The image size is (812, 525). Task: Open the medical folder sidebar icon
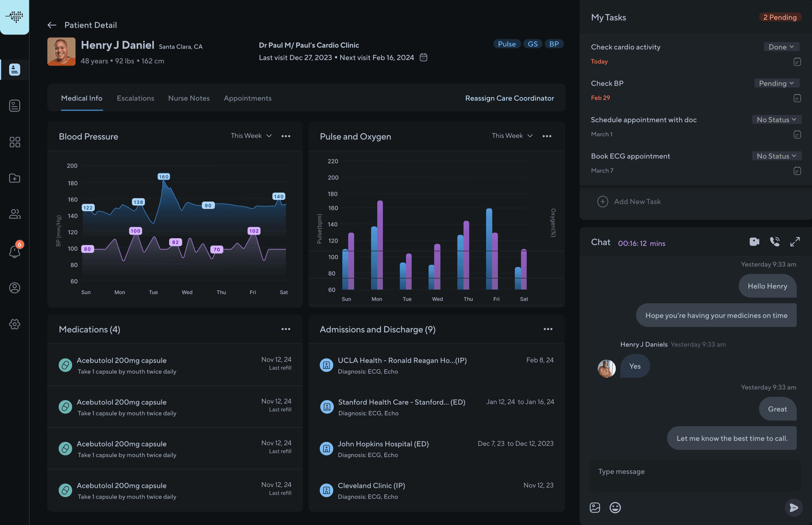[15, 178]
